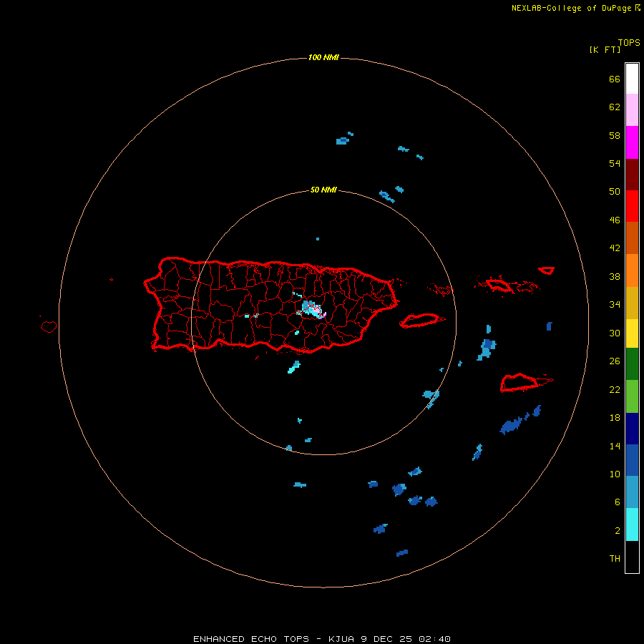Click the TH threshold label
The width and height of the screenshot is (644, 644).
pos(615,559)
